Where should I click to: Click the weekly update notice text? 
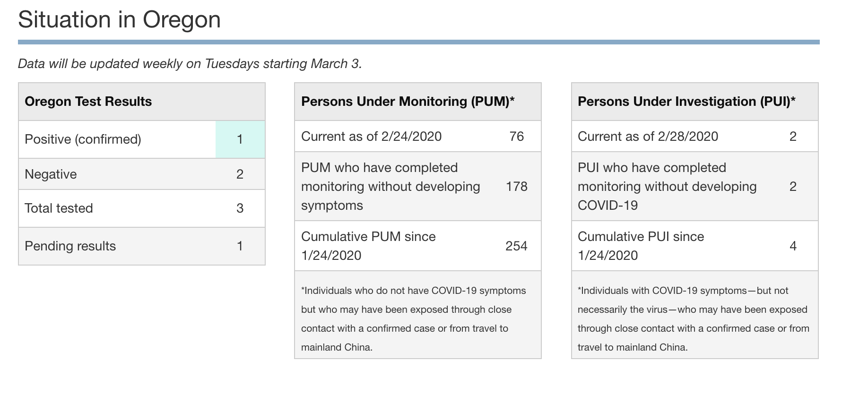click(190, 64)
